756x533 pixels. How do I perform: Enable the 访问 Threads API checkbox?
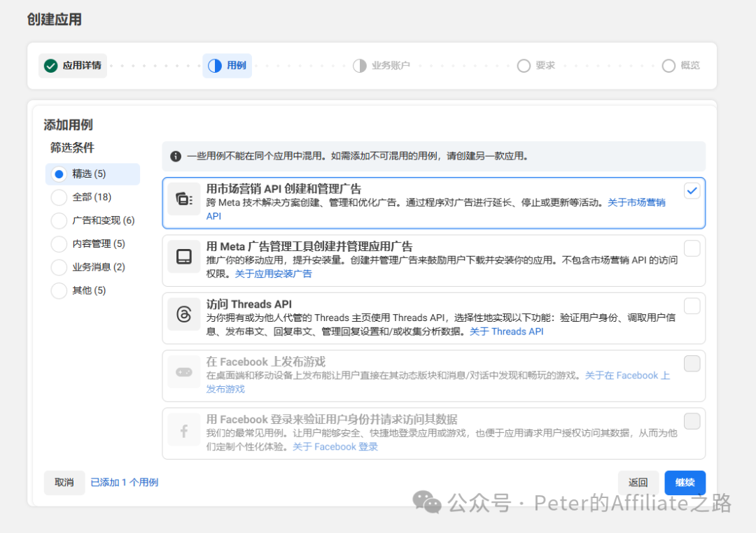(x=692, y=306)
